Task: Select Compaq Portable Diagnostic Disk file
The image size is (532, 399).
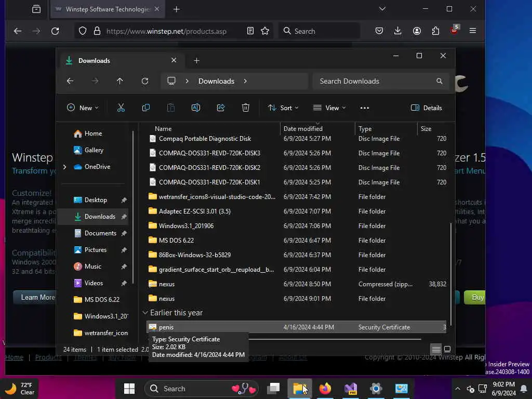Action: 297,139
